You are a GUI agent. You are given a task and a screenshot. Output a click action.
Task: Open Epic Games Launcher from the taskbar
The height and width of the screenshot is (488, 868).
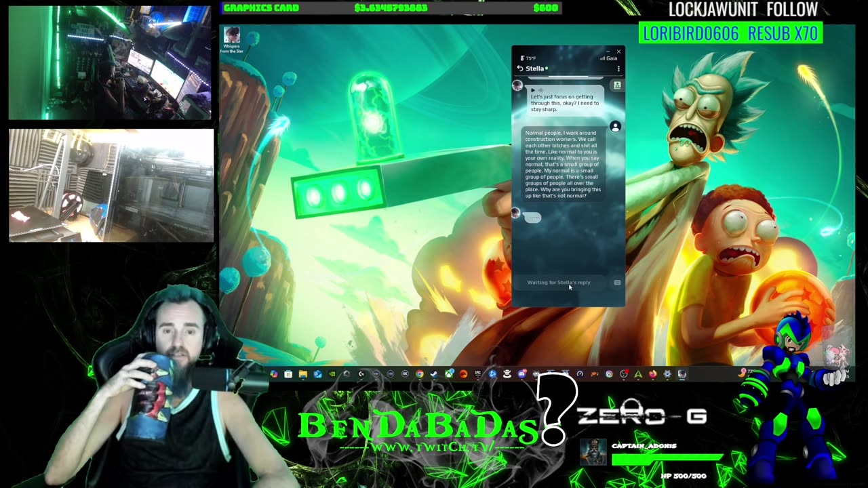tap(477, 373)
